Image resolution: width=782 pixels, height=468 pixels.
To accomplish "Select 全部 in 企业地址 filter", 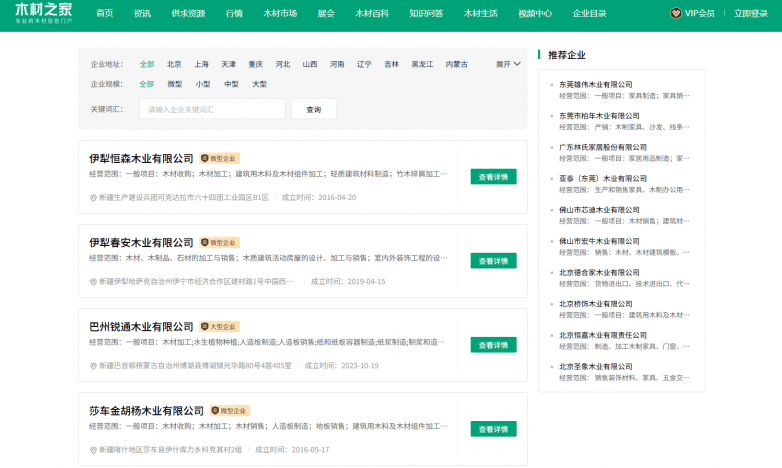I will coord(147,64).
